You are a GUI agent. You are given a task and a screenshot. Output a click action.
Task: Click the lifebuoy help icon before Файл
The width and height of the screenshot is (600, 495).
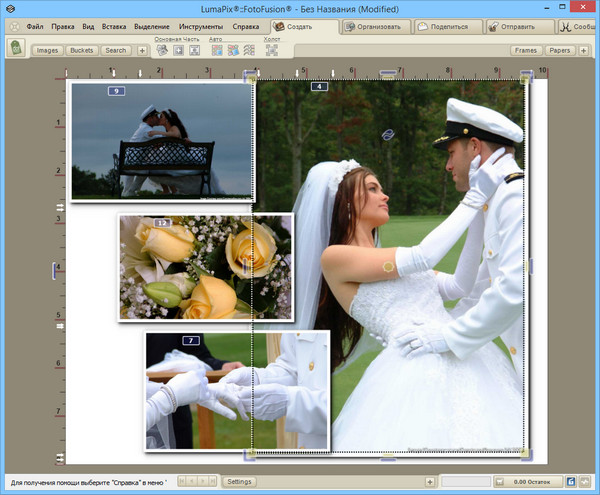pyautogui.click(x=15, y=27)
